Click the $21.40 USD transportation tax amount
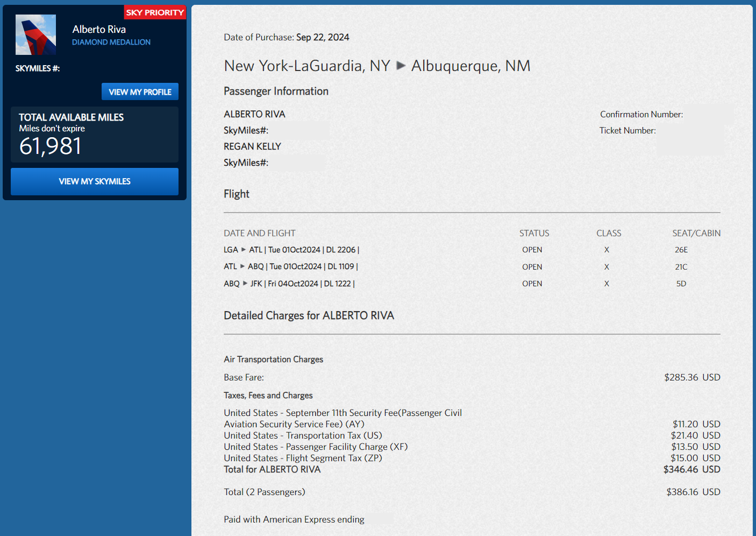 click(695, 435)
